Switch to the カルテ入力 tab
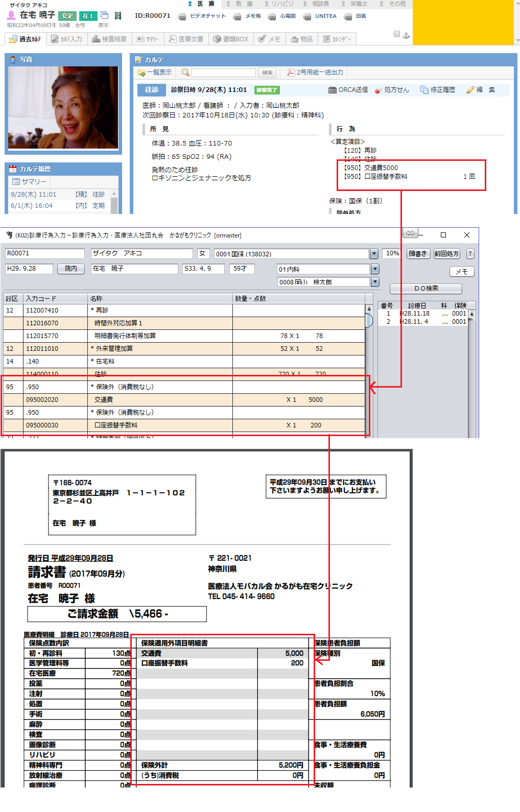This screenshot has height=812, width=520. coord(66,39)
